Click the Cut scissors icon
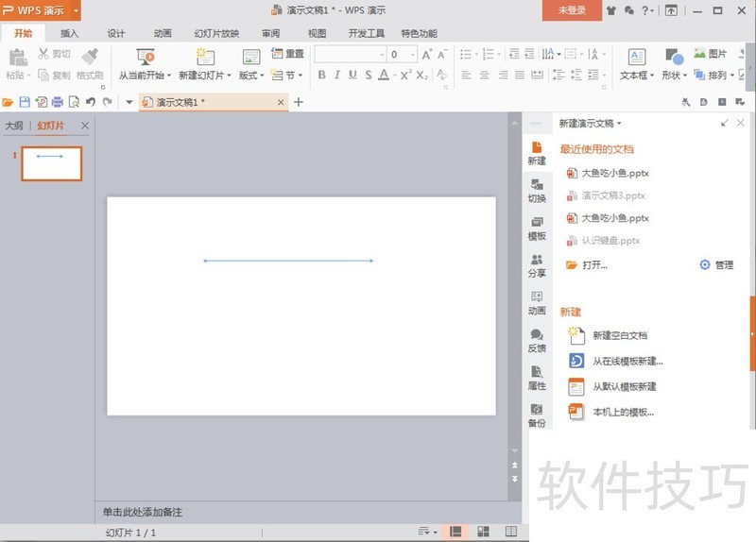This screenshot has width=756, height=542. [43, 54]
